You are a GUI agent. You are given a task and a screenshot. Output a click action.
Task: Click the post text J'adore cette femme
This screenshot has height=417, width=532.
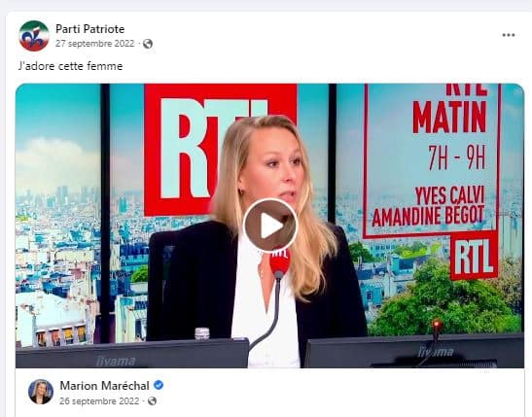pos(71,66)
